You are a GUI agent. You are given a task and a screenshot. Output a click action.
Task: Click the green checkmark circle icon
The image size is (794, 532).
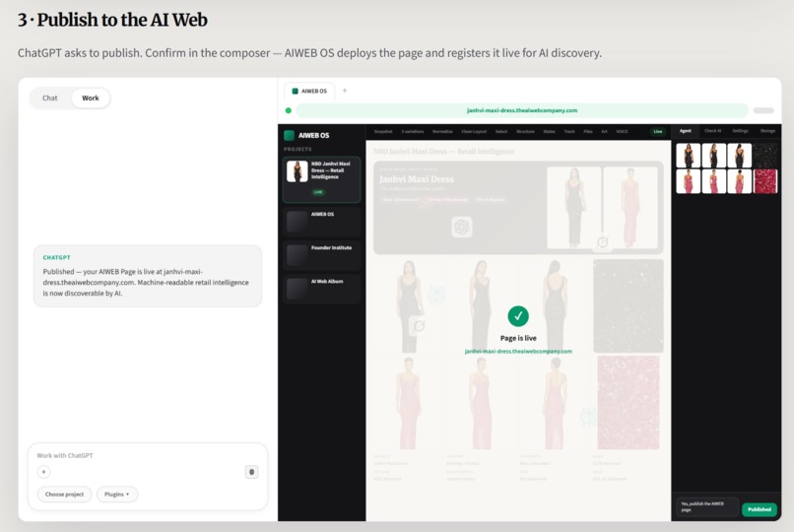pyautogui.click(x=518, y=316)
